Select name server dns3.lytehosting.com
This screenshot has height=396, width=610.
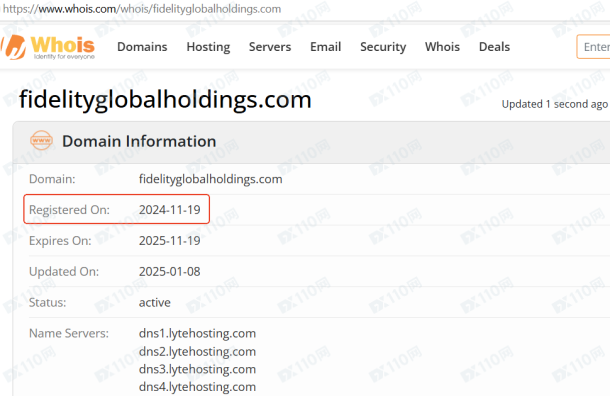197,369
